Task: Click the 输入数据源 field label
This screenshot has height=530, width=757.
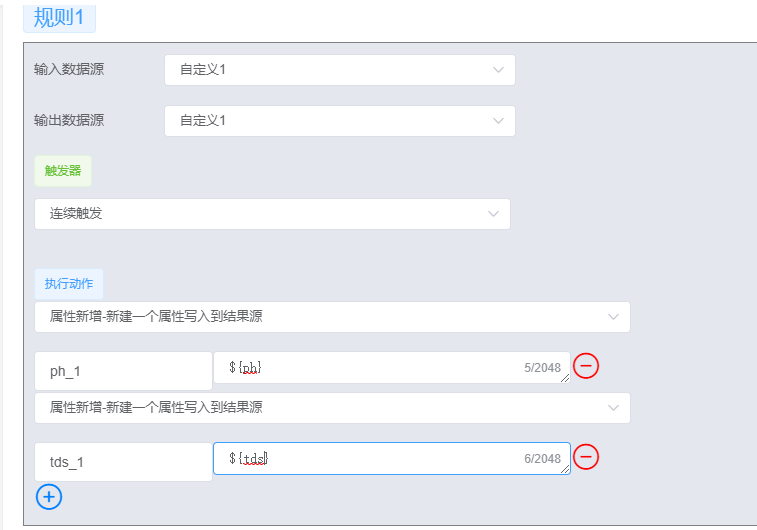Action: (x=69, y=70)
